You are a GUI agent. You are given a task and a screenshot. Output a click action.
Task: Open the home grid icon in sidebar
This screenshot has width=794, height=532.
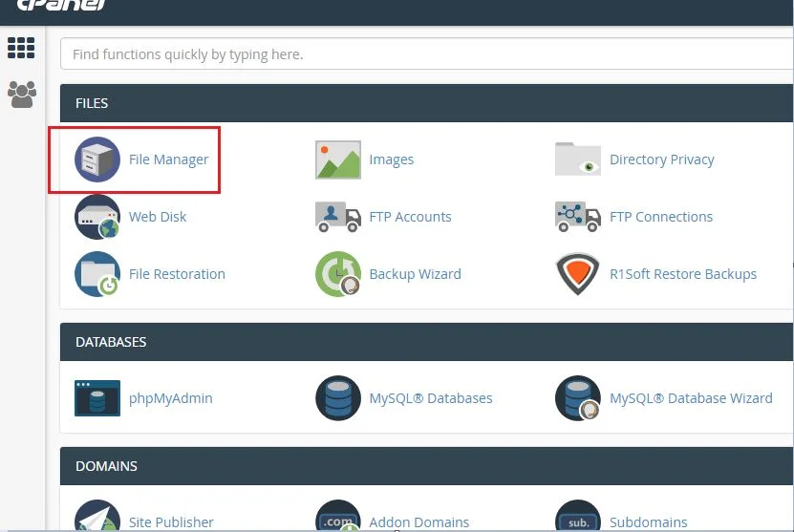(21, 48)
